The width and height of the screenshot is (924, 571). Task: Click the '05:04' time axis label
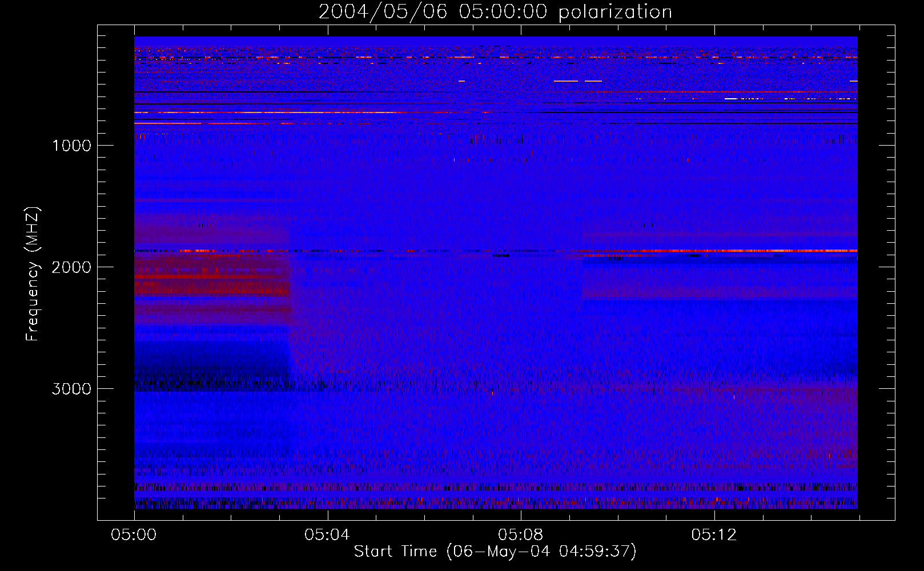coord(327,535)
